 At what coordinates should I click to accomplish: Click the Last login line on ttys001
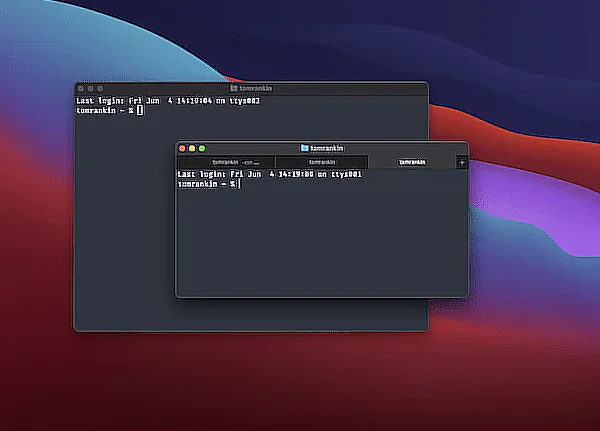click(268, 174)
